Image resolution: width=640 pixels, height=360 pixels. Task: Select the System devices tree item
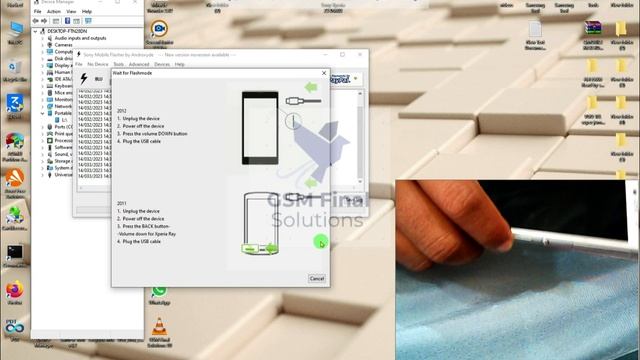(62, 168)
